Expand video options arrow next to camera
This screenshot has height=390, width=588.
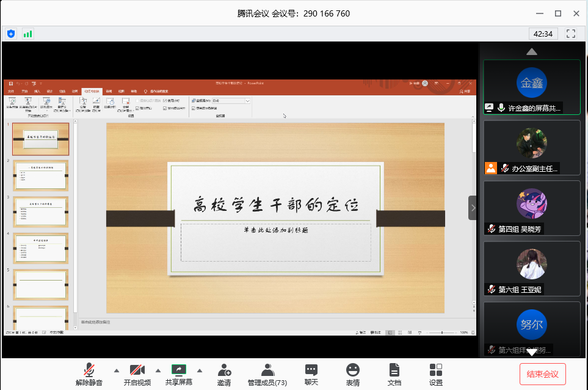coord(158,370)
